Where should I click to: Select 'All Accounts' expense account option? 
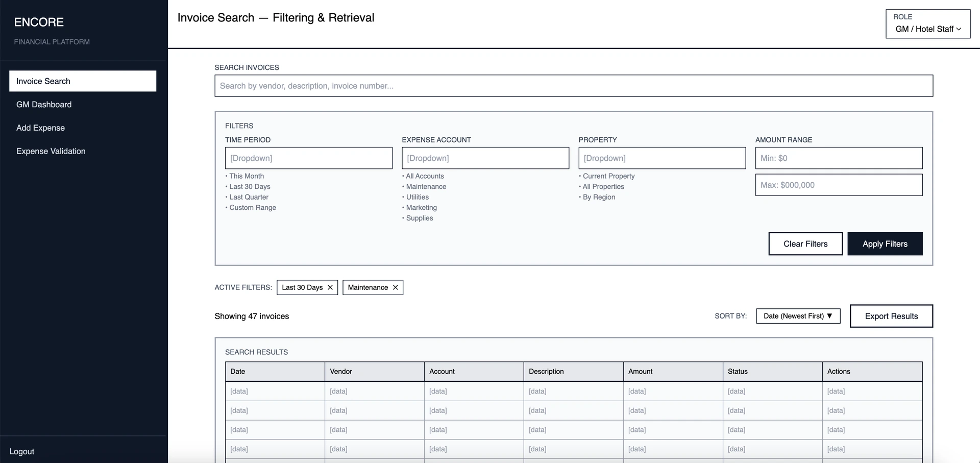[425, 176]
